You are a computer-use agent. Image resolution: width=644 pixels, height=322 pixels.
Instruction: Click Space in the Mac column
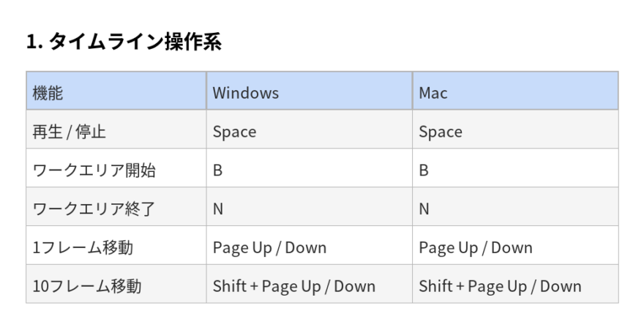click(441, 132)
